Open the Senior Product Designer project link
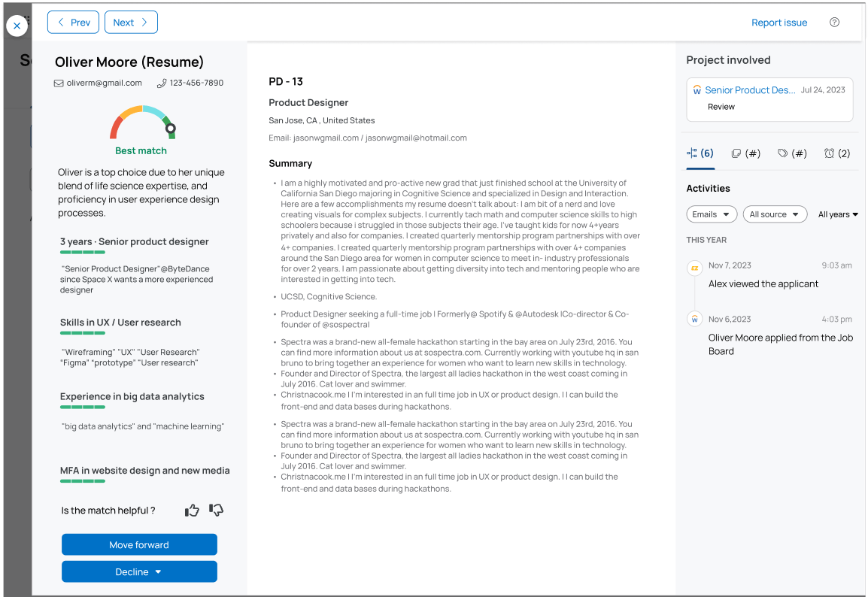 pyautogui.click(x=750, y=90)
